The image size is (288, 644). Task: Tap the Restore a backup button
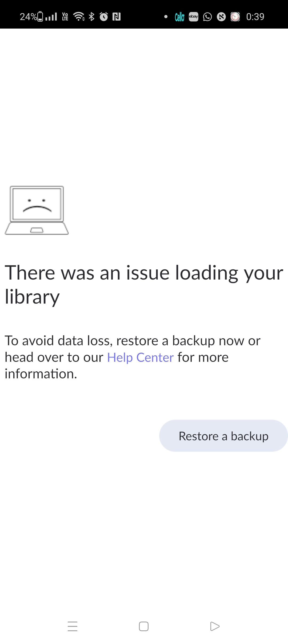click(223, 436)
